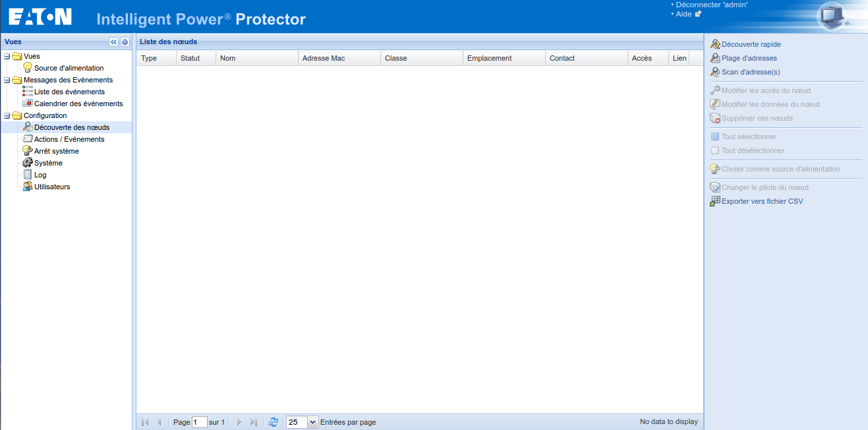The image size is (868, 430).
Task: Go to previous page arrow
Action: (159, 422)
